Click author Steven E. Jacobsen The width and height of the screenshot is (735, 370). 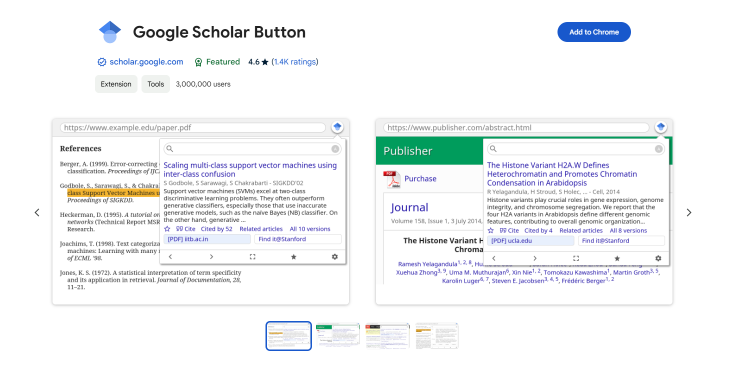coord(518,280)
